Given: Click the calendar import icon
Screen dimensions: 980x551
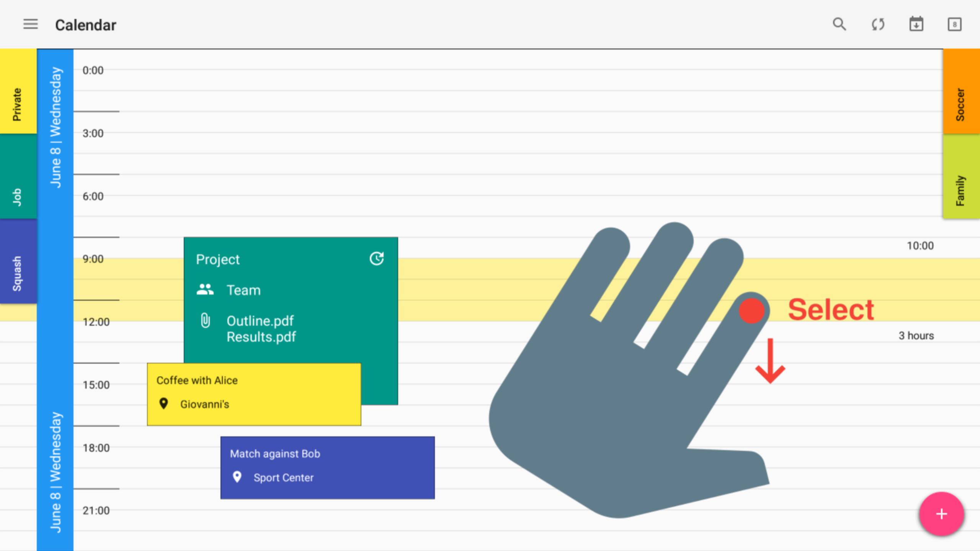Looking at the screenshot, I should click(916, 24).
